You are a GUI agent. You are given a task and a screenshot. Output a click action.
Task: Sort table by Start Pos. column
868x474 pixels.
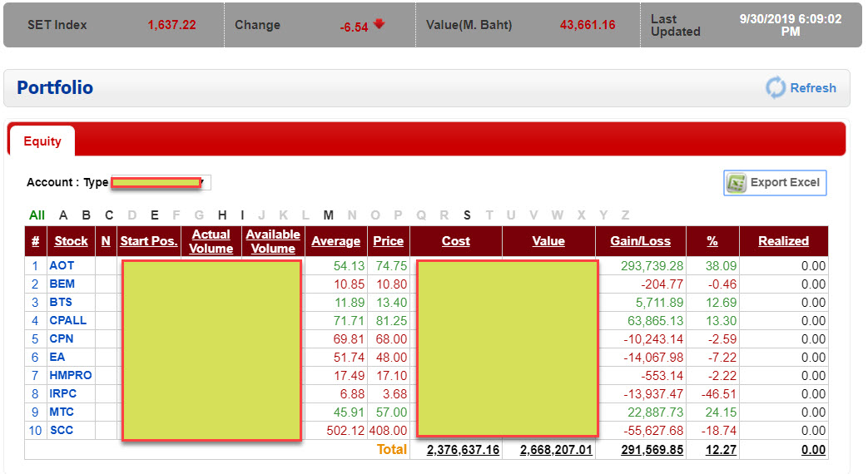pos(149,241)
